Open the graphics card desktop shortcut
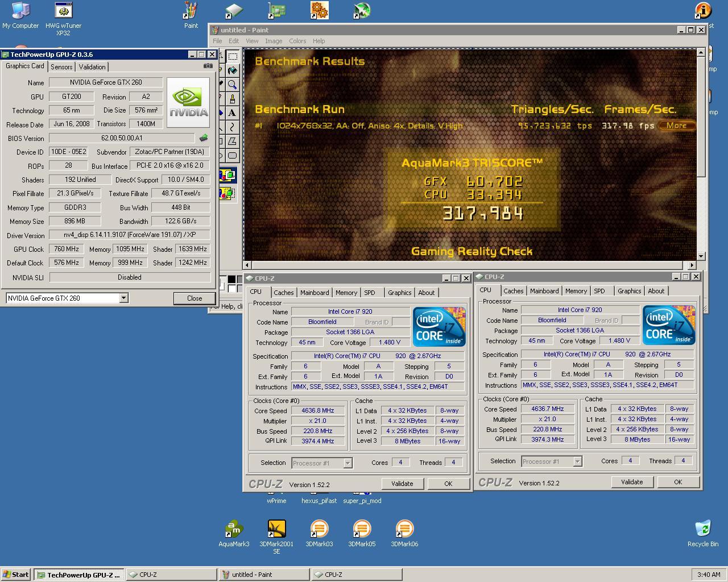The width and height of the screenshot is (728, 582). [277, 10]
